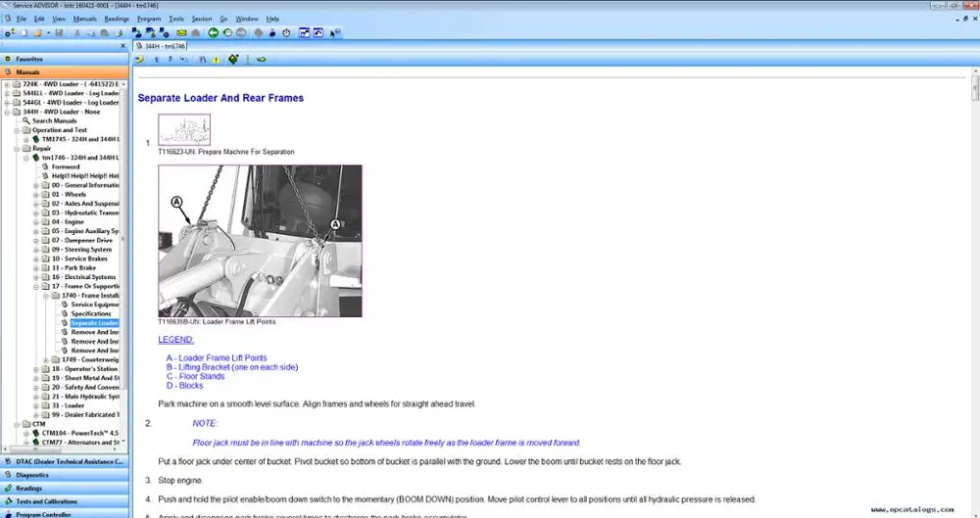Click the binoculars find icon
The width and height of the screenshot is (980, 518).
tap(202, 60)
